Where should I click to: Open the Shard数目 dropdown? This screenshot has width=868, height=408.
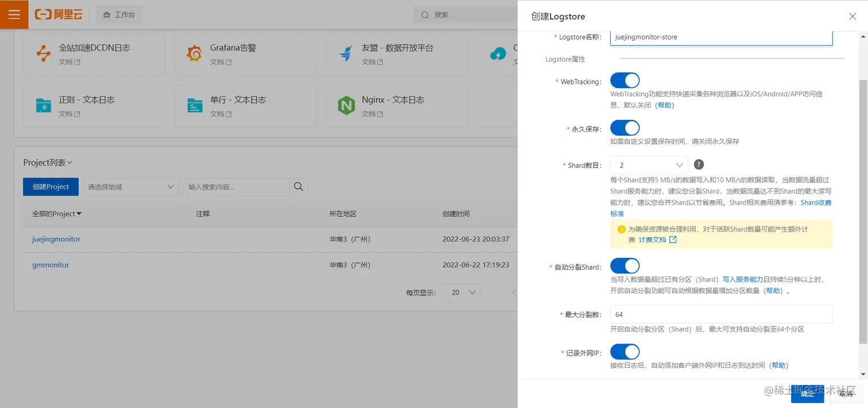click(x=649, y=165)
